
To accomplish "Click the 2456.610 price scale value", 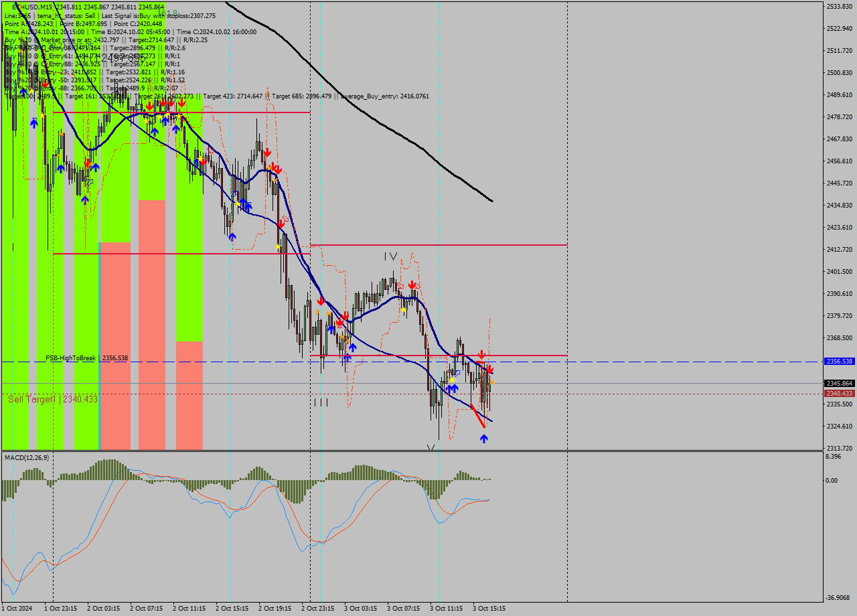I will 839,161.
